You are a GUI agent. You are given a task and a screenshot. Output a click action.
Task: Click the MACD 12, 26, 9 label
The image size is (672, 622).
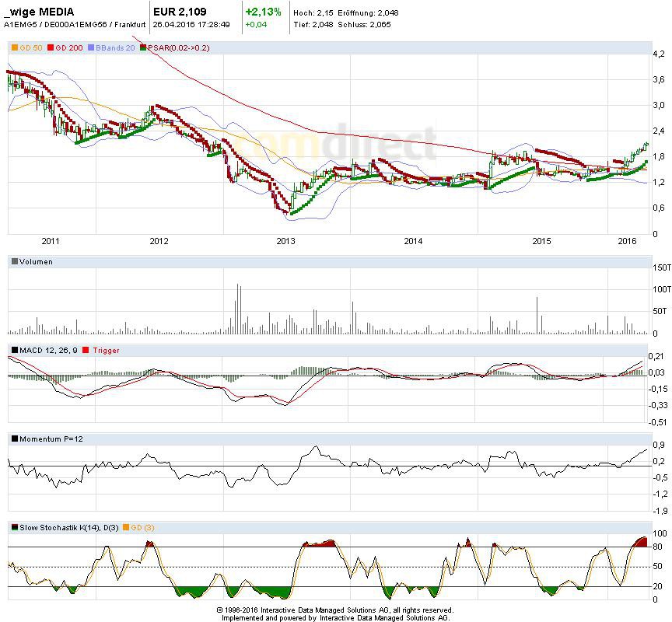click(x=49, y=351)
